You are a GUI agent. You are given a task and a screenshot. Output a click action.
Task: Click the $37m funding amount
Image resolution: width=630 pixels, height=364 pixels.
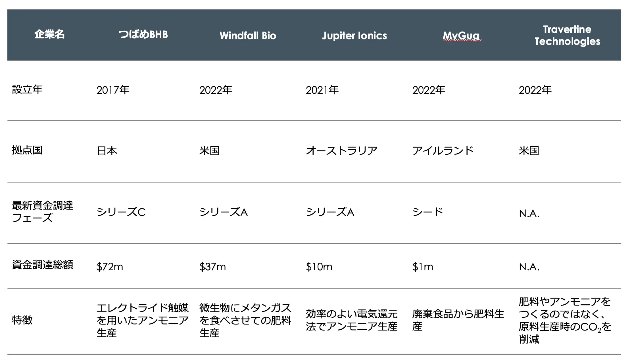[x=212, y=267]
